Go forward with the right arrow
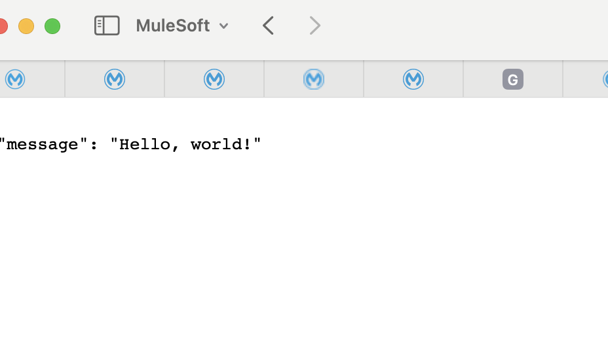Image resolution: width=608 pixels, height=364 pixels. (315, 26)
